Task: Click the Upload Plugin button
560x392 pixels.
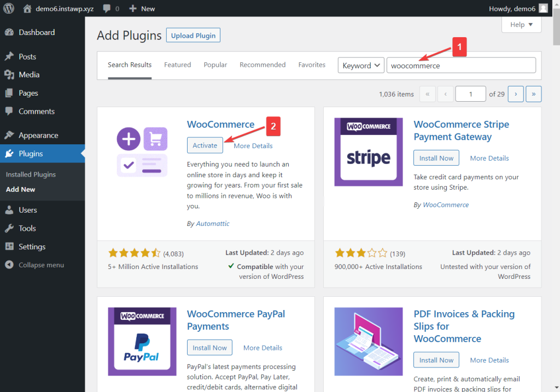Action: tap(193, 36)
